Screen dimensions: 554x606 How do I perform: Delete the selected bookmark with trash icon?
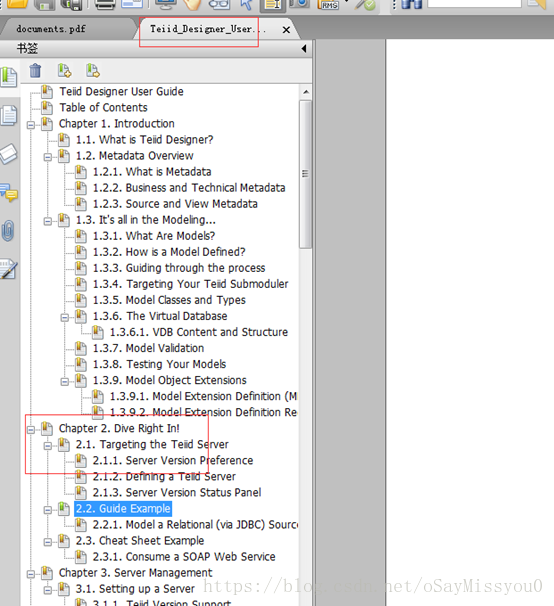pyautogui.click(x=35, y=71)
